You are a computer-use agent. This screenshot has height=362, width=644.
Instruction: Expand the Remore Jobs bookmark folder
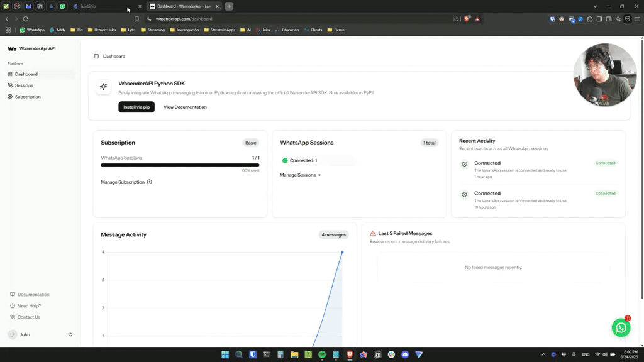(x=102, y=30)
